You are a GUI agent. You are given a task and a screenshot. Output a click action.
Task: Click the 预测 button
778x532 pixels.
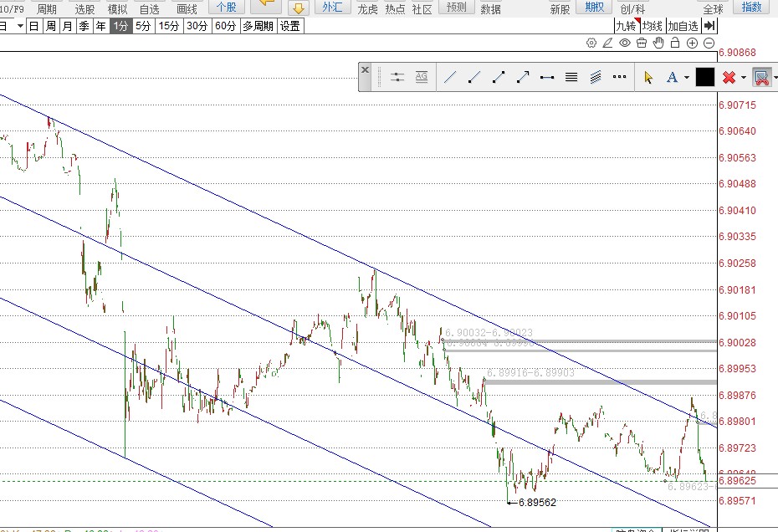[x=457, y=7]
